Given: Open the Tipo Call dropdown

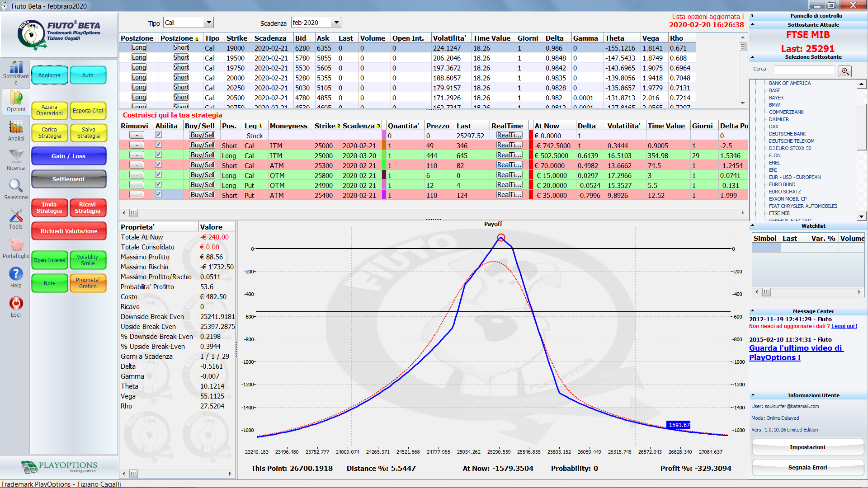Looking at the screenshot, I should [208, 23].
